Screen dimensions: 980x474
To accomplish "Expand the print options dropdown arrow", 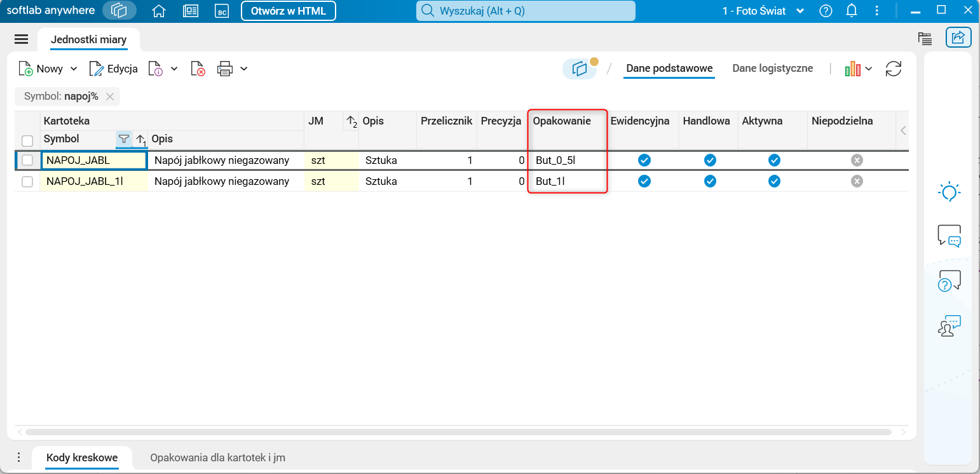I will pyautogui.click(x=243, y=69).
